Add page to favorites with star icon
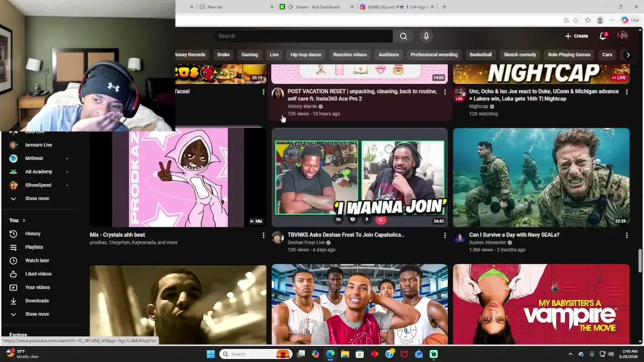644x362 pixels. pyautogui.click(x=576, y=21)
